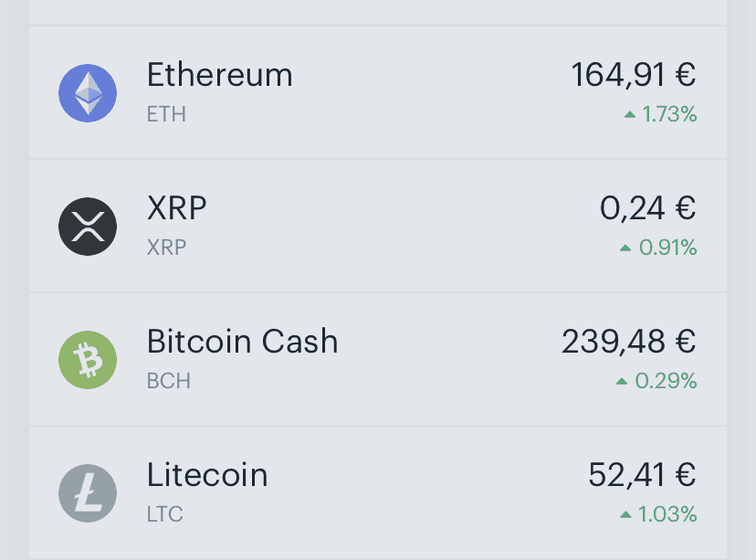
Task: Click the green up arrow beside 0.29%
Action: point(622,382)
